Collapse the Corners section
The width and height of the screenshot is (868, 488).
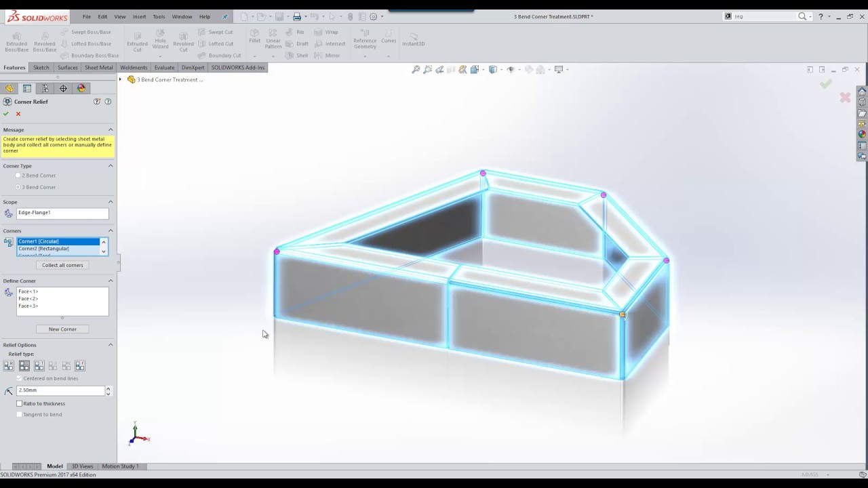111,230
